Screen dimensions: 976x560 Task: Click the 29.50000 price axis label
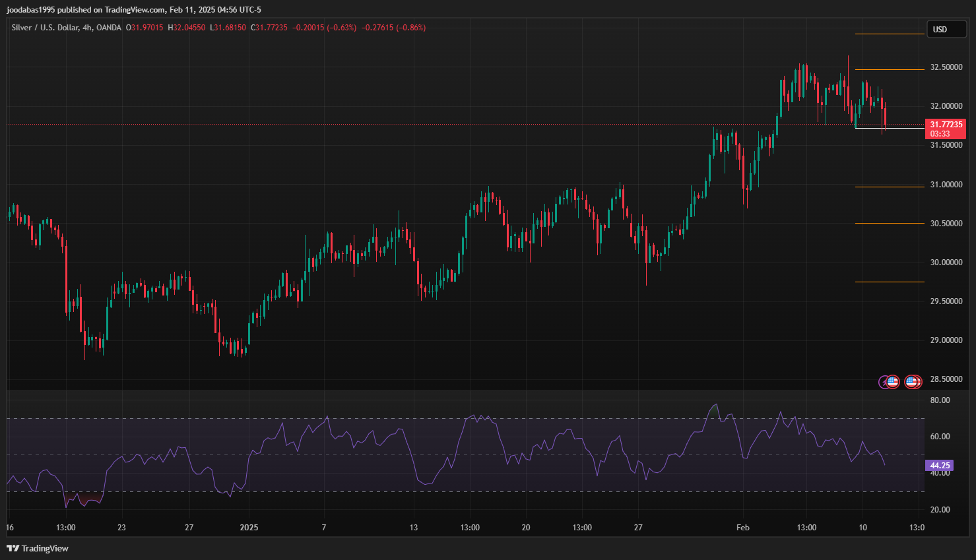click(946, 301)
